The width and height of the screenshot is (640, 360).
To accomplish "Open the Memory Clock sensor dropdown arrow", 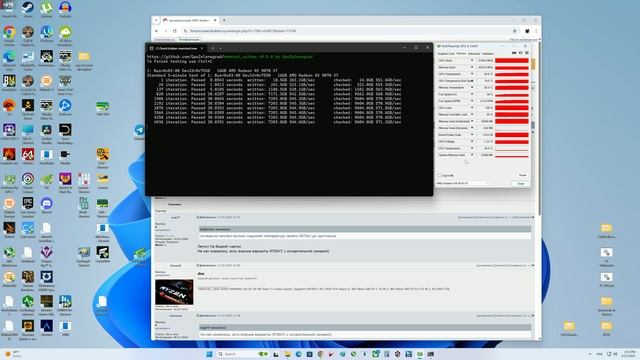I will [x=472, y=67].
